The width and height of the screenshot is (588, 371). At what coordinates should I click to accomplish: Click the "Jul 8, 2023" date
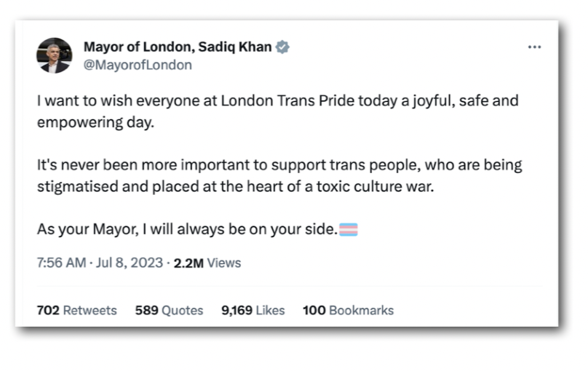click(130, 263)
